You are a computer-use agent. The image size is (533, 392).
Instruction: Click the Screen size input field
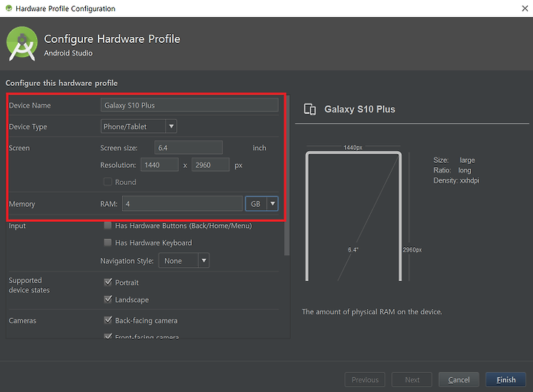click(188, 148)
